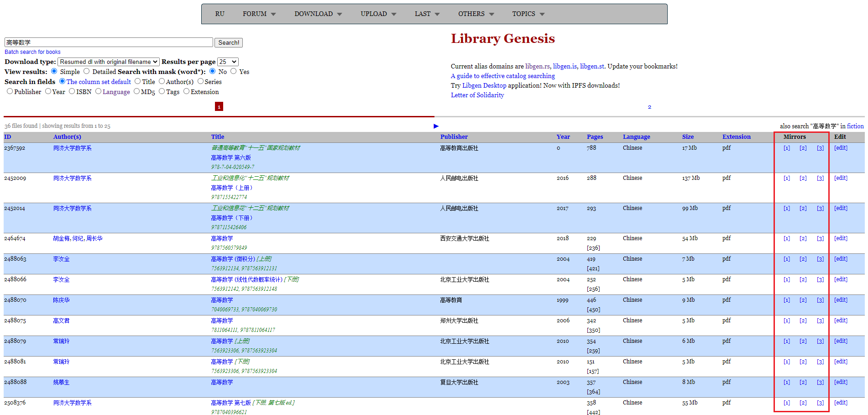
Task: Click [edit] for ID 2508376
Action: click(841, 403)
